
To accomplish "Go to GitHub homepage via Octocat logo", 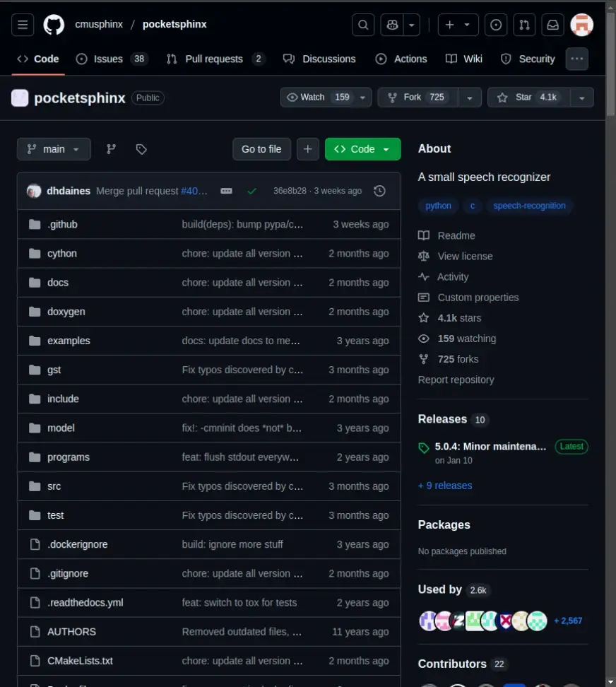I will click(x=54, y=25).
